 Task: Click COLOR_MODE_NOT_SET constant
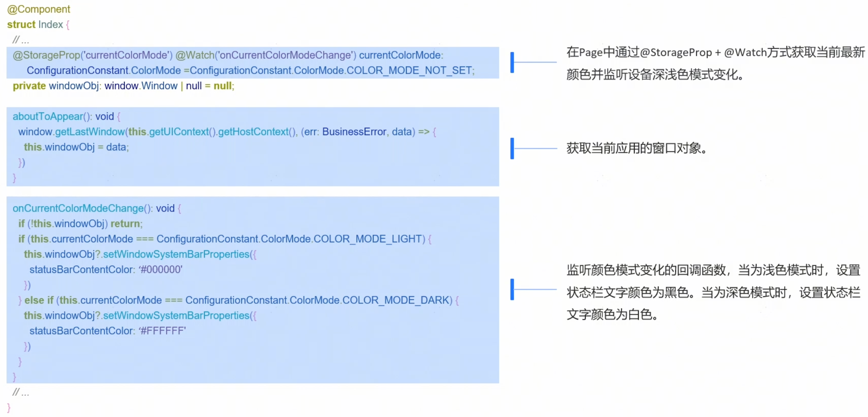pos(409,71)
